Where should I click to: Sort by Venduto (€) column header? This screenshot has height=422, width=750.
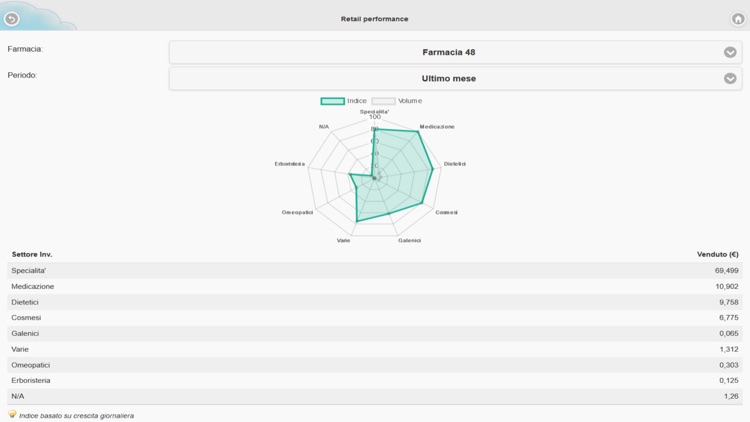tap(717, 254)
